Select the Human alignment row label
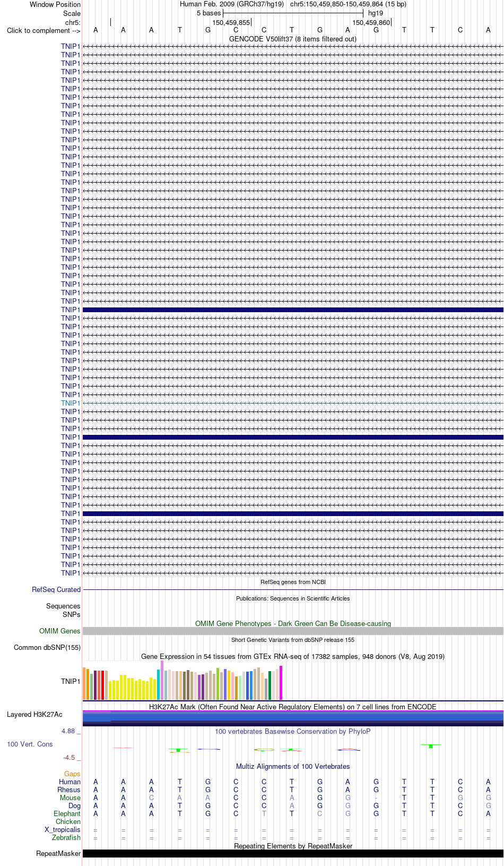Viewport: 504px width, 866px height. pos(70,782)
